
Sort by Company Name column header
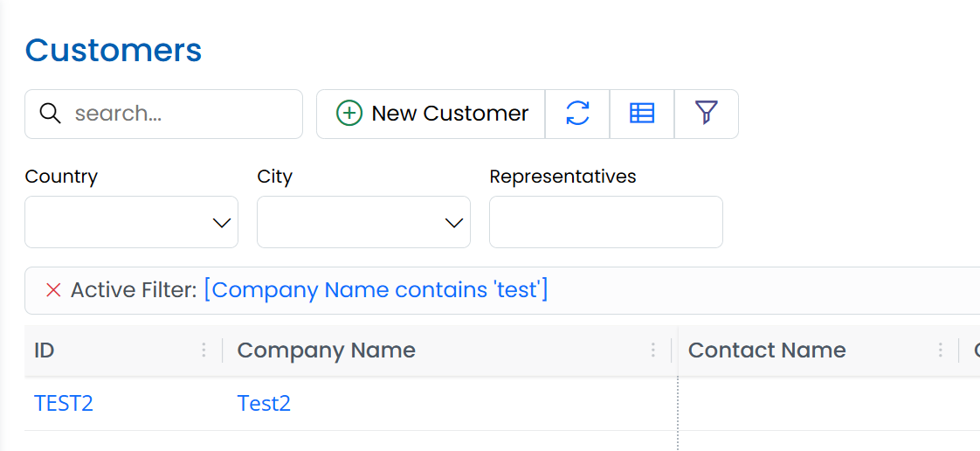point(326,350)
